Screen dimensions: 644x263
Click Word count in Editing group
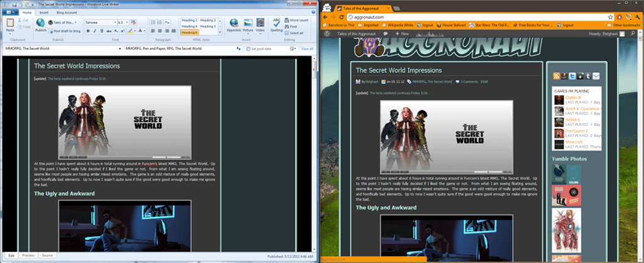click(x=296, y=20)
